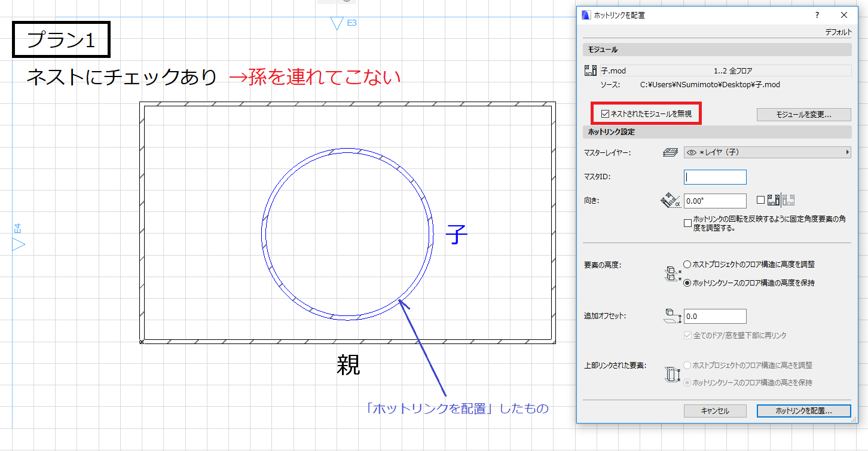Click the モジュール section header
The image size is (868, 451).
[x=717, y=50]
